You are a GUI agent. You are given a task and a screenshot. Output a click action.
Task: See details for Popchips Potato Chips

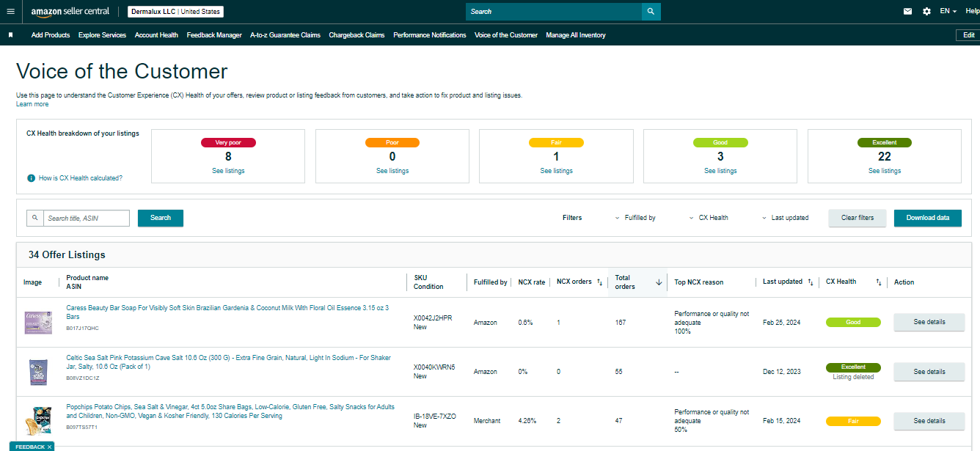coord(929,421)
